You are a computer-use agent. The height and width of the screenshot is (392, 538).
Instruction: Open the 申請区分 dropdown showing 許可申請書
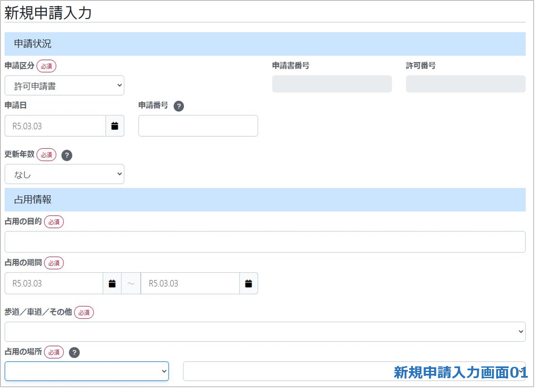click(x=65, y=86)
